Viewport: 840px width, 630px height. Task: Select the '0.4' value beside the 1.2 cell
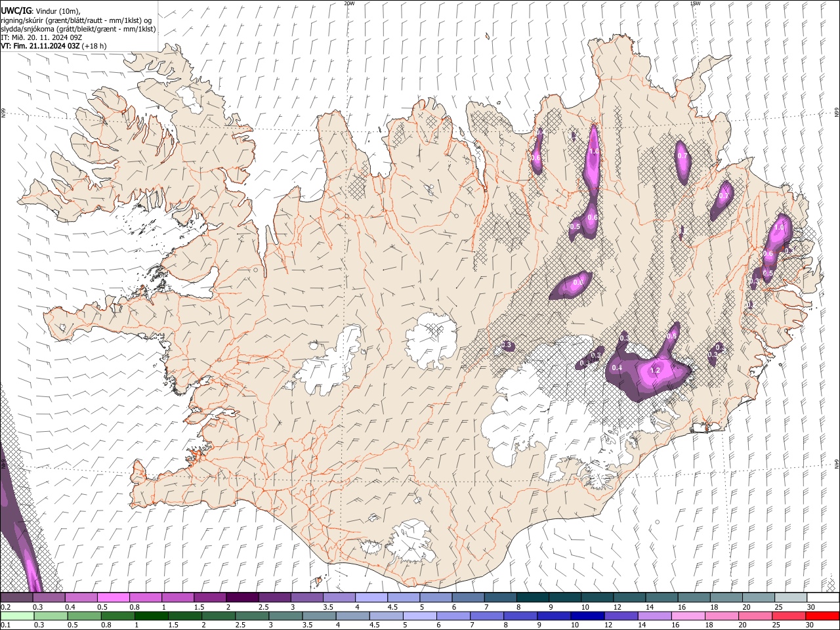[x=617, y=368]
